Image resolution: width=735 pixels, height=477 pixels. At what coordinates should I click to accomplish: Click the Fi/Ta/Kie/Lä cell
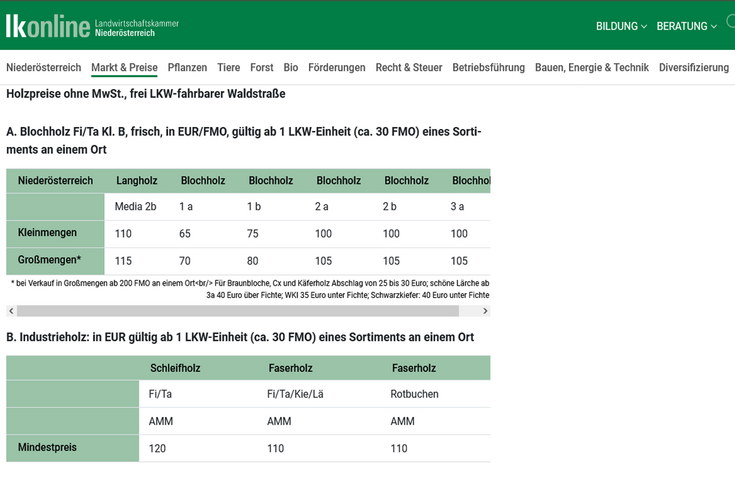[295, 394]
